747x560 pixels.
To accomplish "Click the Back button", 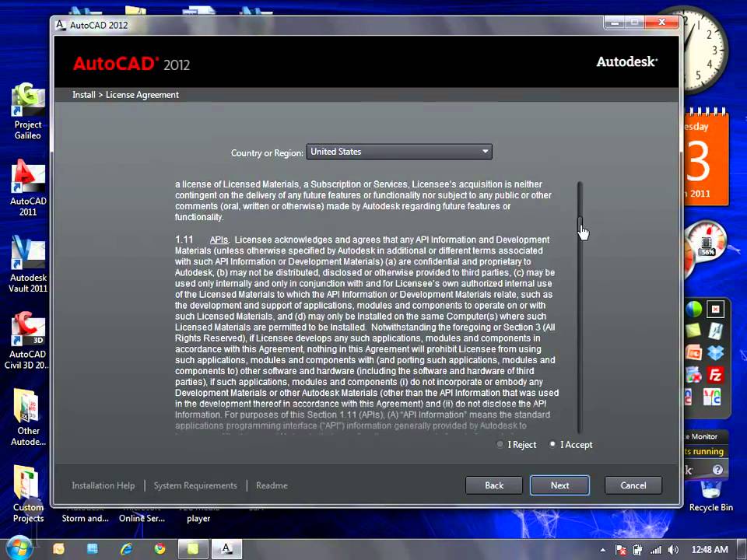I will [x=493, y=485].
